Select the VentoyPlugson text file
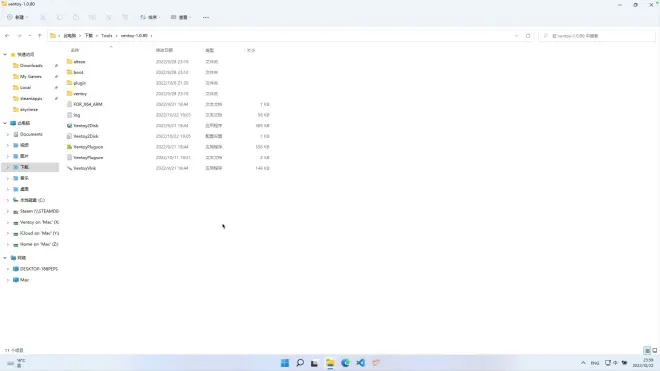The width and height of the screenshot is (660, 371). [x=88, y=157]
